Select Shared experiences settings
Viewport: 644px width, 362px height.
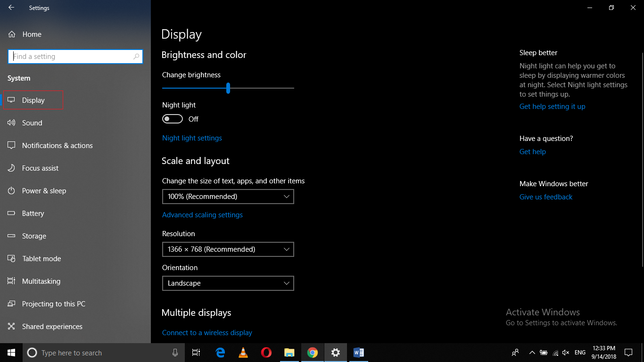click(51, 326)
